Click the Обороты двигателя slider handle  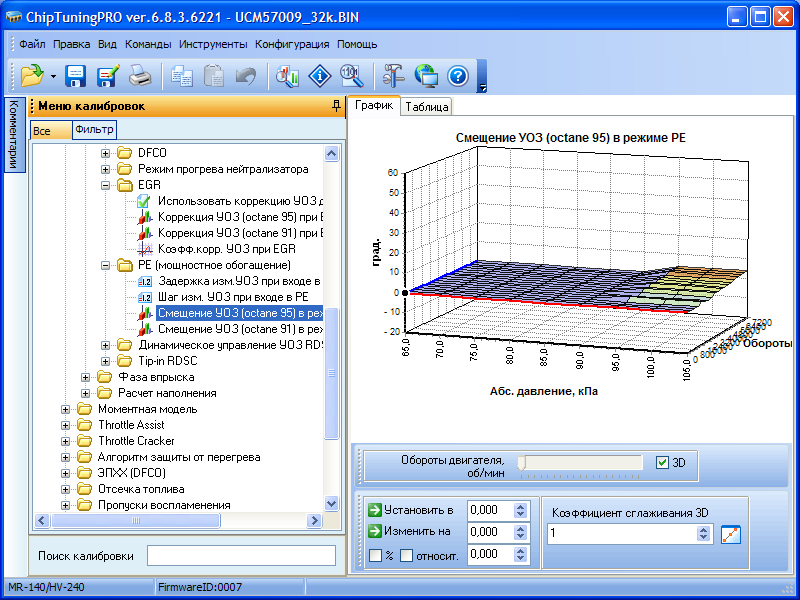pos(521,462)
